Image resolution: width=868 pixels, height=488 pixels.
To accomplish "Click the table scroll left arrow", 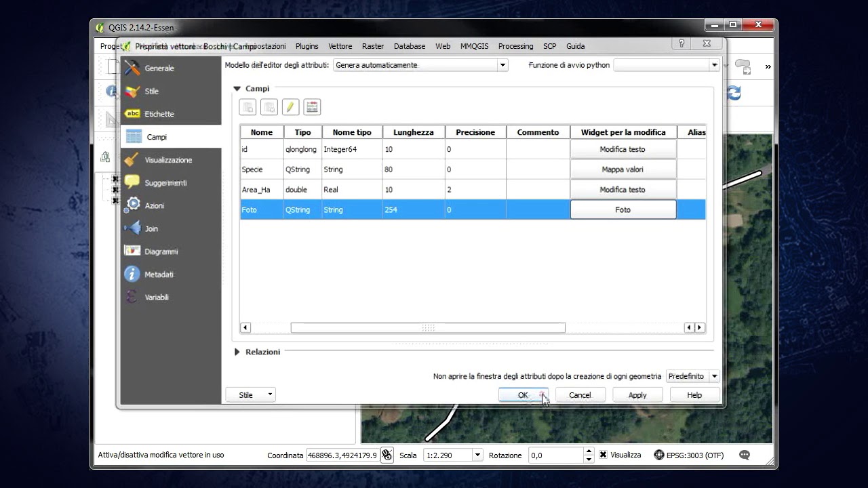I will 245,328.
